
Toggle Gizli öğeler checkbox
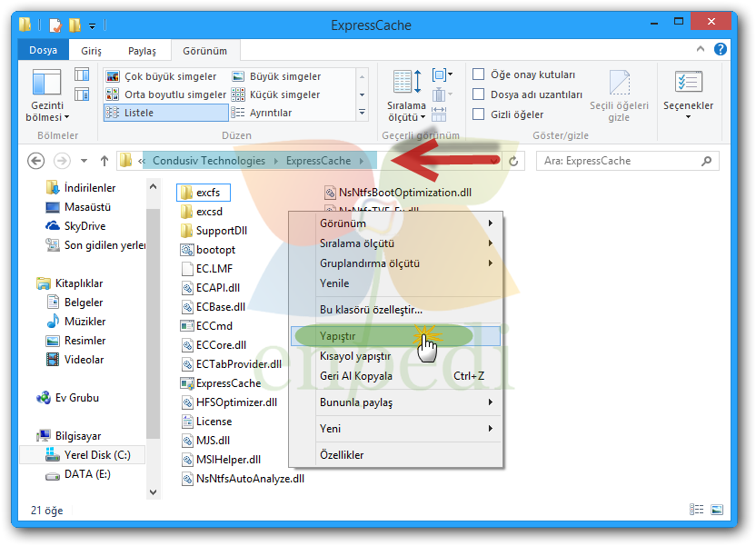click(x=478, y=114)
